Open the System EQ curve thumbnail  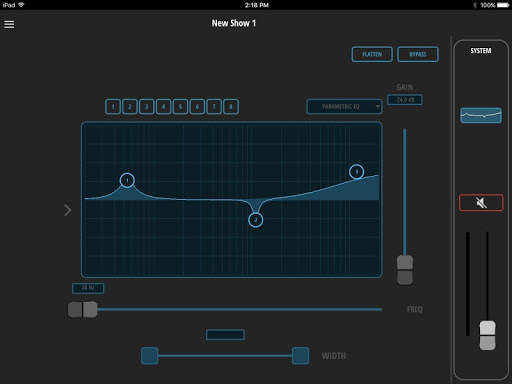pyautogui.click(x=481, y=115)
